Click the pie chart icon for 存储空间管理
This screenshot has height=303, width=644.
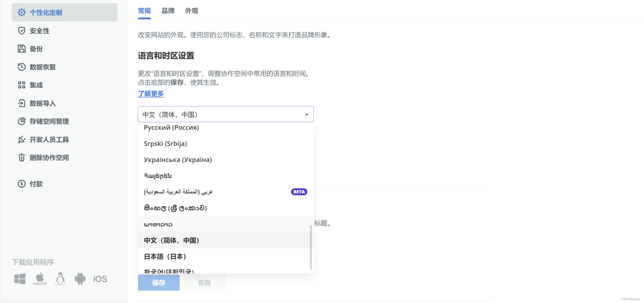tap(21, 121)
